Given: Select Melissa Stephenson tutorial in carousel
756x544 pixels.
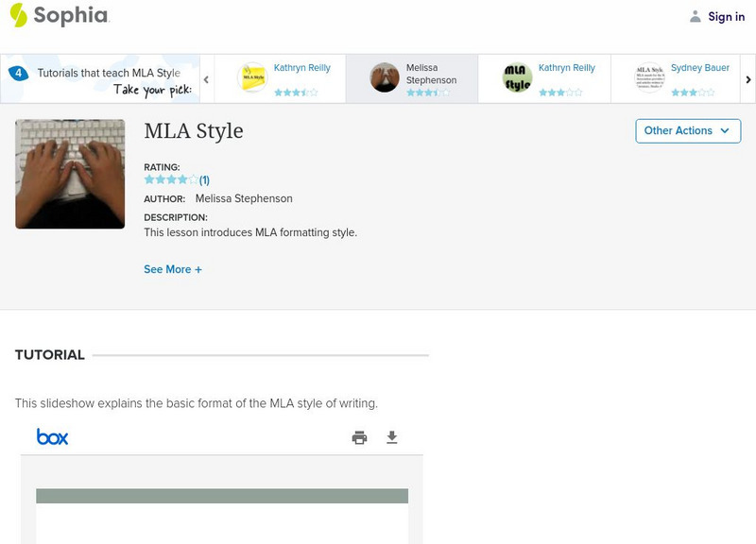Looking at the screenshot, I should pos(411,78).
